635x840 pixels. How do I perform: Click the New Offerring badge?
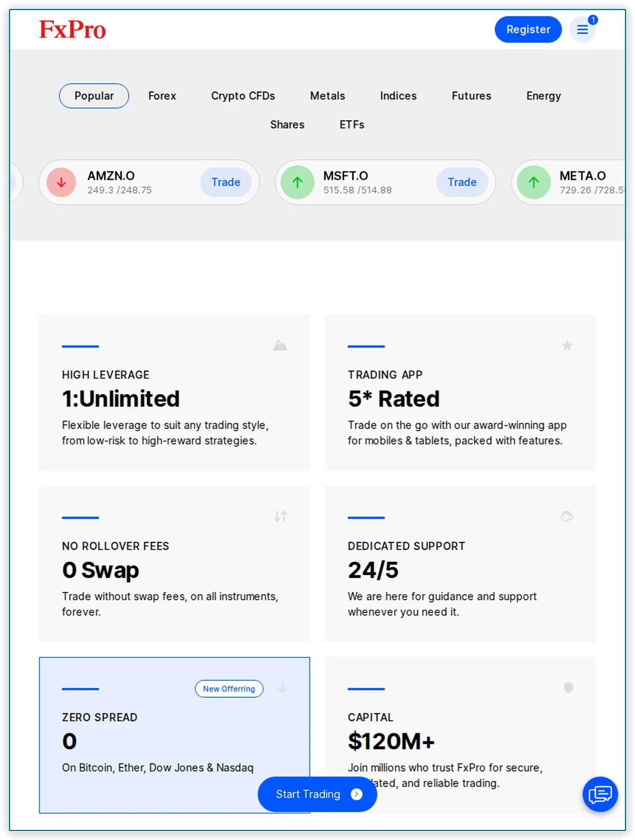coord(229,689)
